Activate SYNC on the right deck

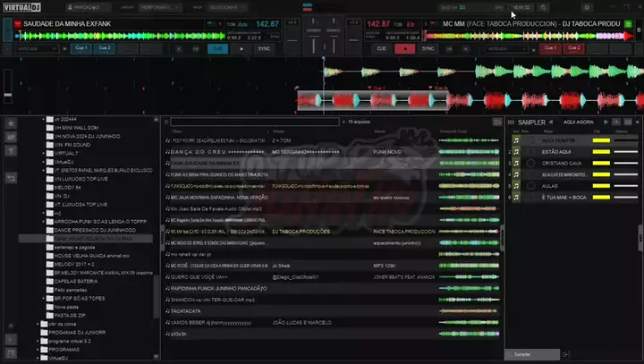point(428,49)
